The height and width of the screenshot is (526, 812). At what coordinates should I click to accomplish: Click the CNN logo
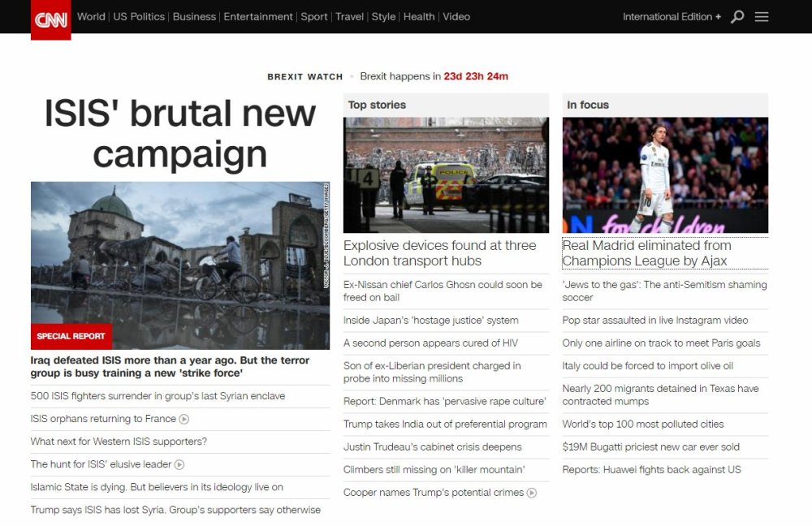pyautogui.click(x=50, y=19)
